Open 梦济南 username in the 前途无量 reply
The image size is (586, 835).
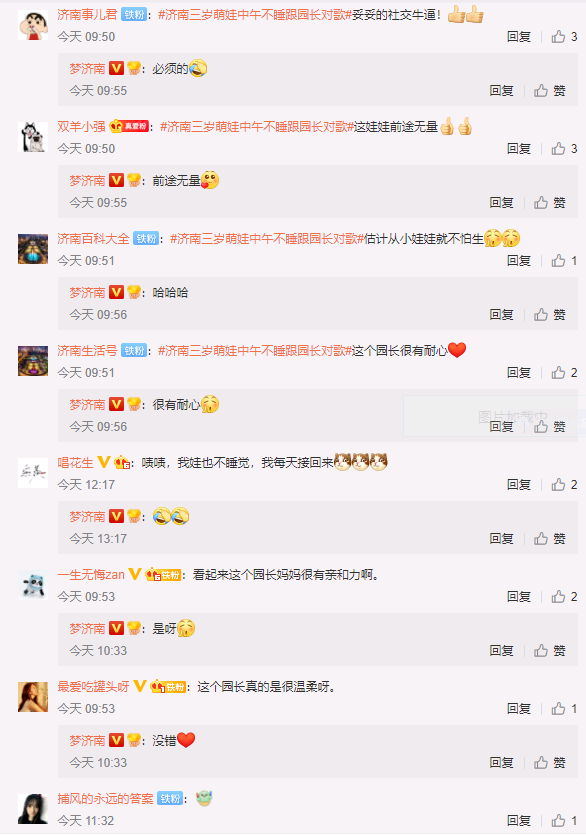[87, 181]
